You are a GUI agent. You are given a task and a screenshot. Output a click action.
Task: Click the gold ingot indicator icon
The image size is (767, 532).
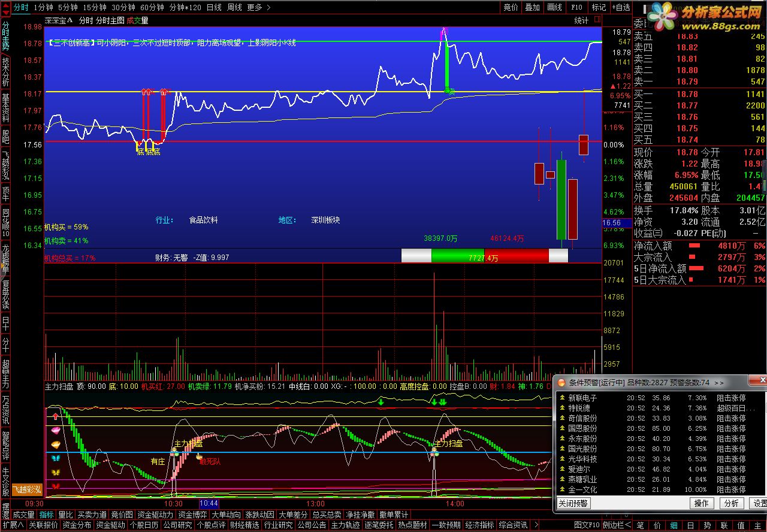[56, 444]
